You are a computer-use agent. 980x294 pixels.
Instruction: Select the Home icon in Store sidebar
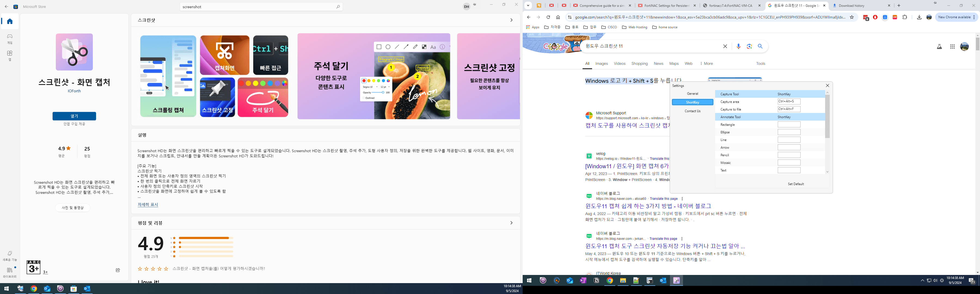10,21
